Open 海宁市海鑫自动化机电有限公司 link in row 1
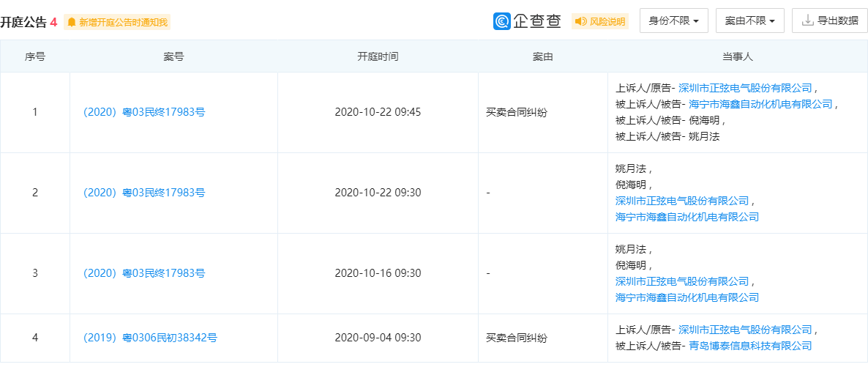Viewport: 868px width, 367px height. click(x=761, y=104)
